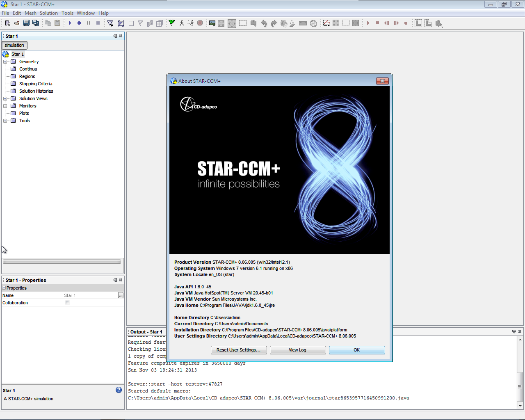Viewport: 525px width, 420px height.
Task: Click the View Log button
Action: click(x=298, y=350)
